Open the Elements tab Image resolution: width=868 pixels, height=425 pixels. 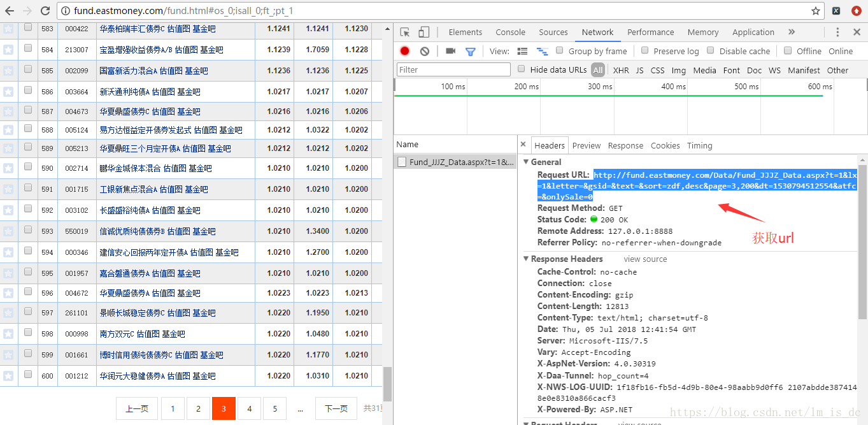point(466,32)
